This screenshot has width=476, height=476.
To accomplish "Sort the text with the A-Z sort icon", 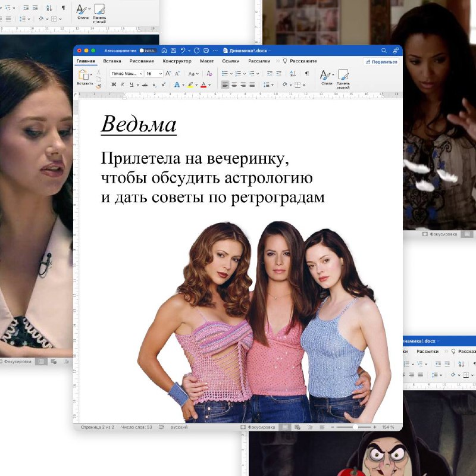I will pos(293,73).
